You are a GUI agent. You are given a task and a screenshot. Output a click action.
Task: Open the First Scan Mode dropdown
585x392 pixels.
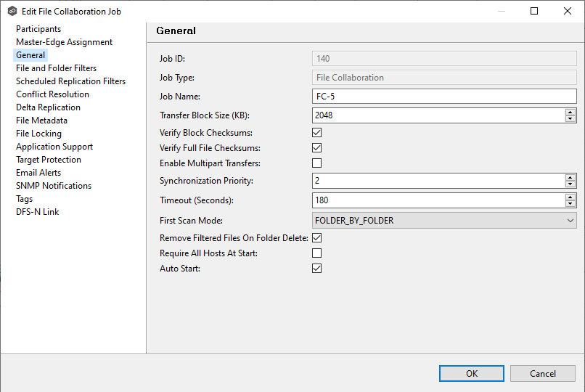[443, 220]
